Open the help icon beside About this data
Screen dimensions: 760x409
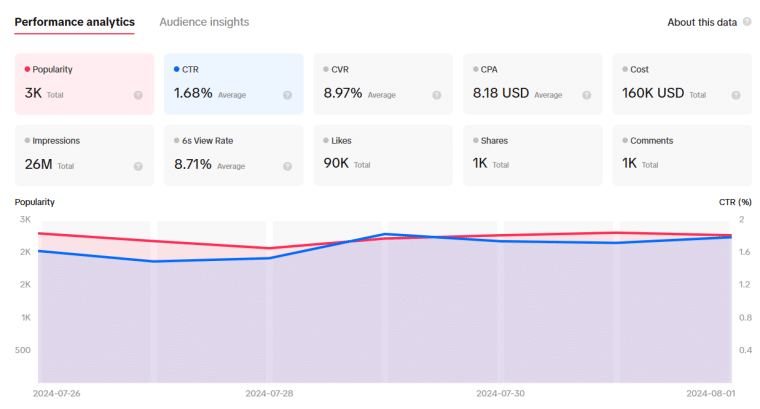point(747,22)
